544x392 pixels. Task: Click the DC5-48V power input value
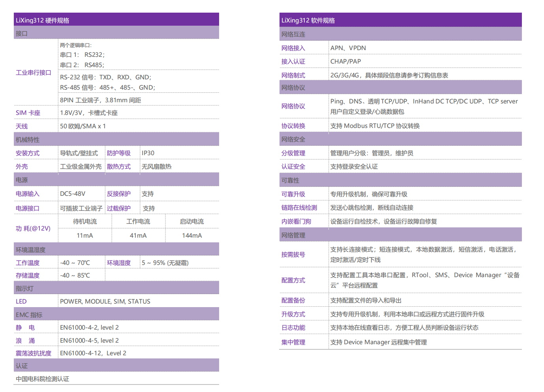pos(73,194)
